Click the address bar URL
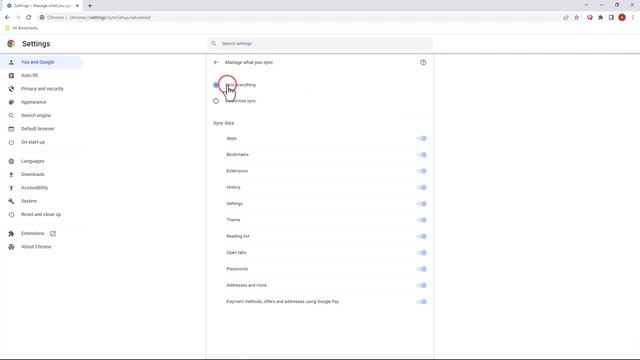The height and width of the screenshot is (360, 640). pyautogui.click(x=110, y=18)
